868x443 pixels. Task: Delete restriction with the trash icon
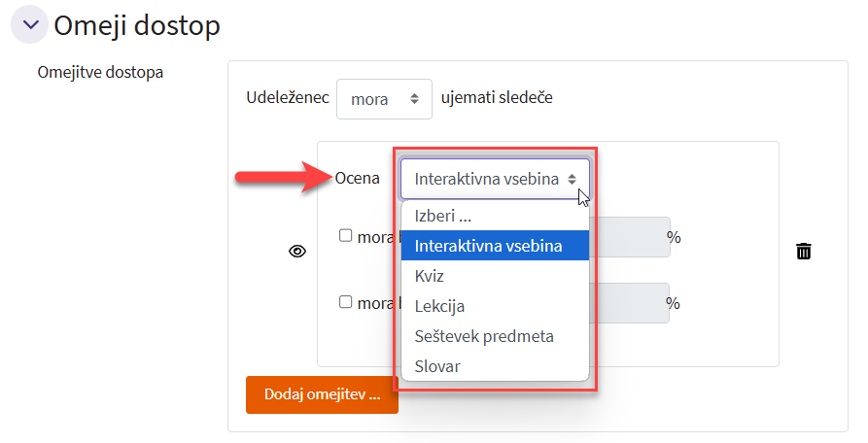(804, 252)
